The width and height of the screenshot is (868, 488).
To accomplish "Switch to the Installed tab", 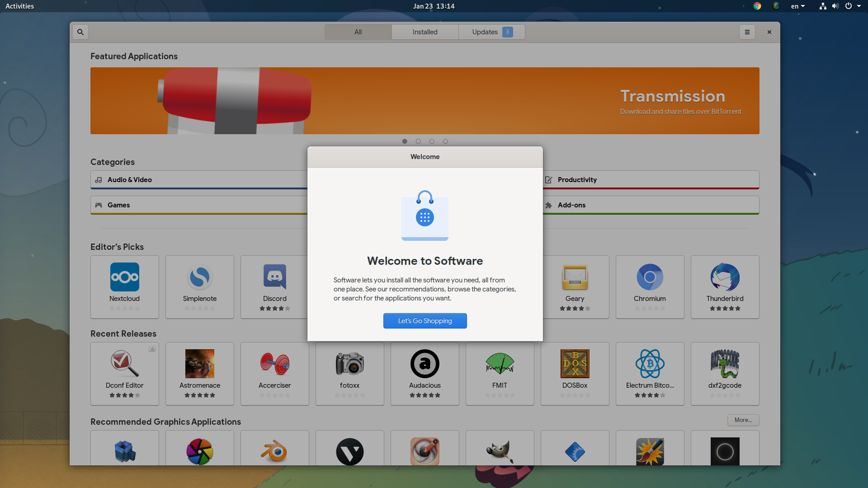I will click(x=425, y=32).
